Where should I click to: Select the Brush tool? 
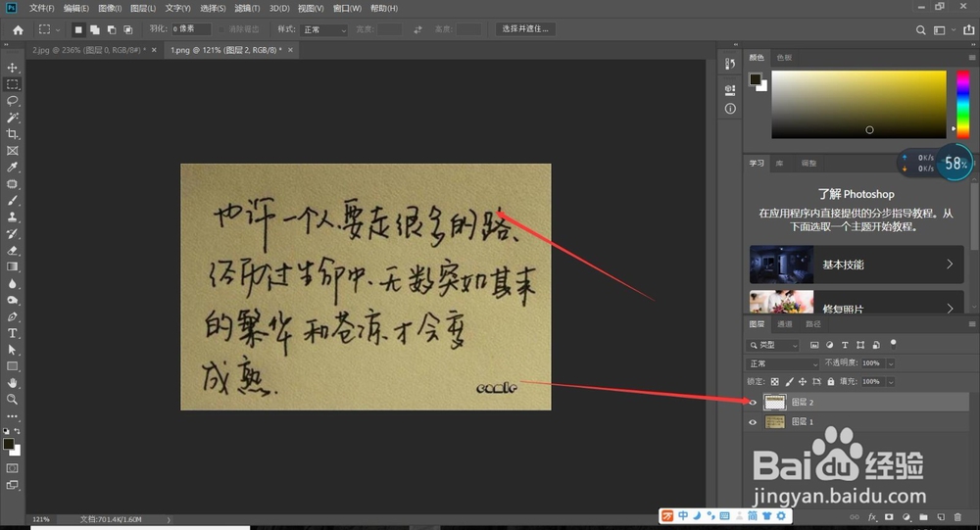(13, 201)
